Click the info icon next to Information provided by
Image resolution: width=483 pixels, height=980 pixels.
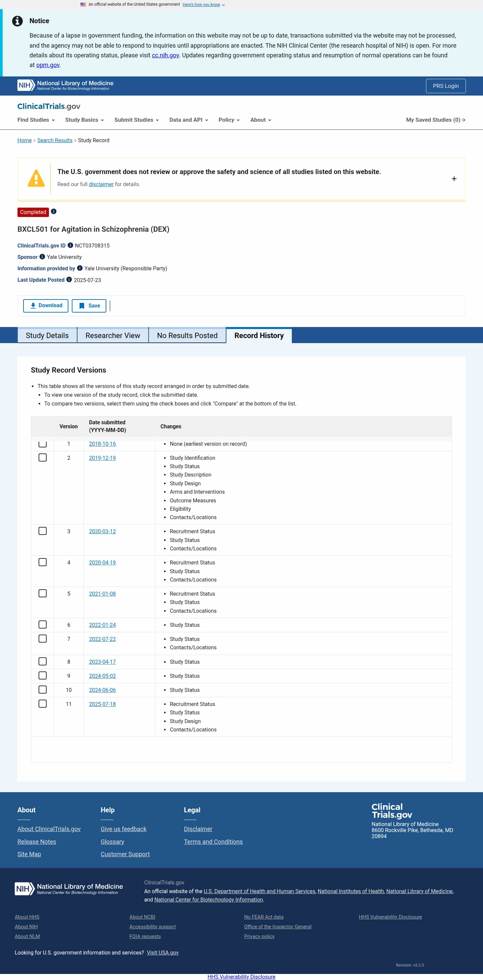click(x=80, y=268)
